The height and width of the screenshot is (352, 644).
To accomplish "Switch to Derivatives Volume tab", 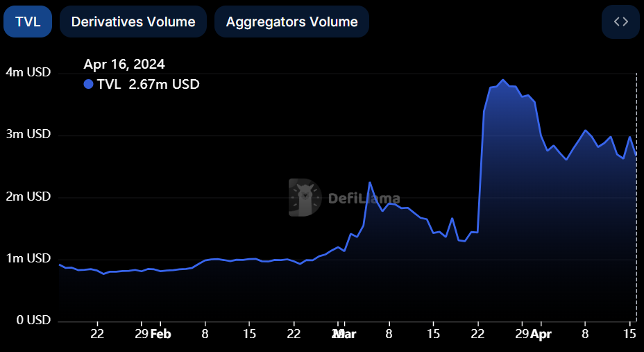I will (133, 22).
